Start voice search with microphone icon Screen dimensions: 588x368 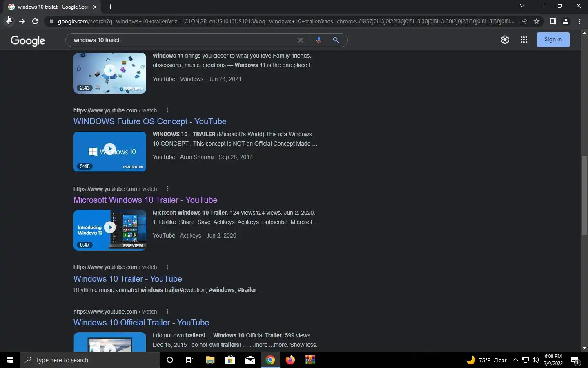[x=319, y=40]
